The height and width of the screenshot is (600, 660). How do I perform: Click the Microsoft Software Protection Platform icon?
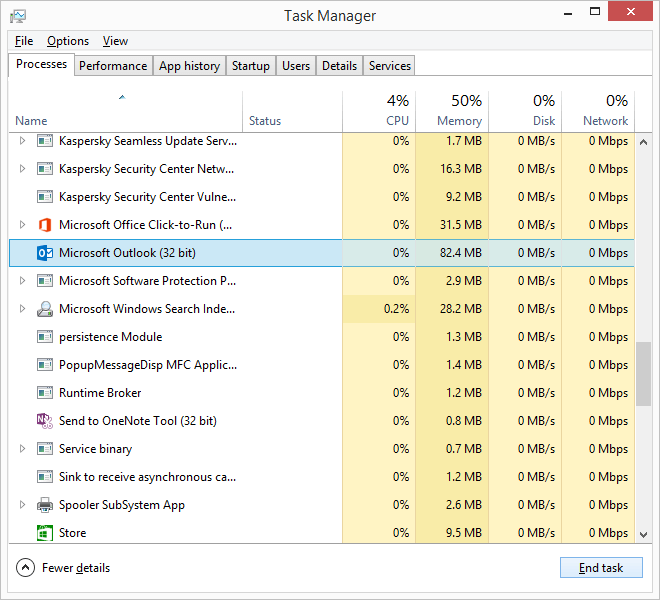pyautogui.click(x=45, y=281)
